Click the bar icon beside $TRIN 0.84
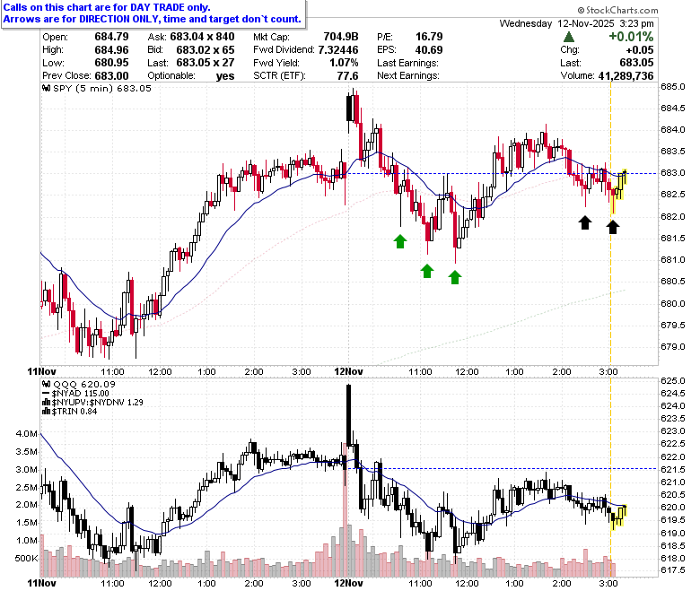This screenshot has height=591, width=700. (x=47, y=412)
